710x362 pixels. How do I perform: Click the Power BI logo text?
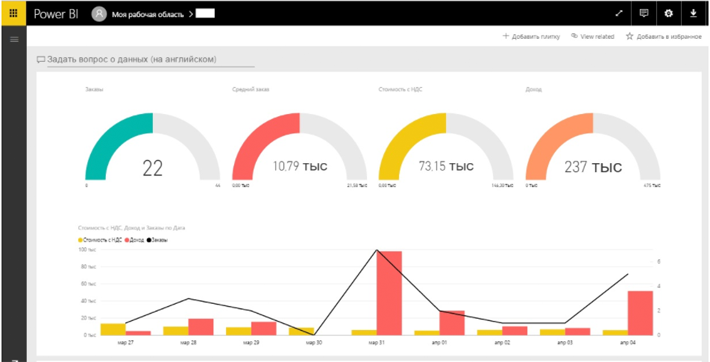(56, 14)
